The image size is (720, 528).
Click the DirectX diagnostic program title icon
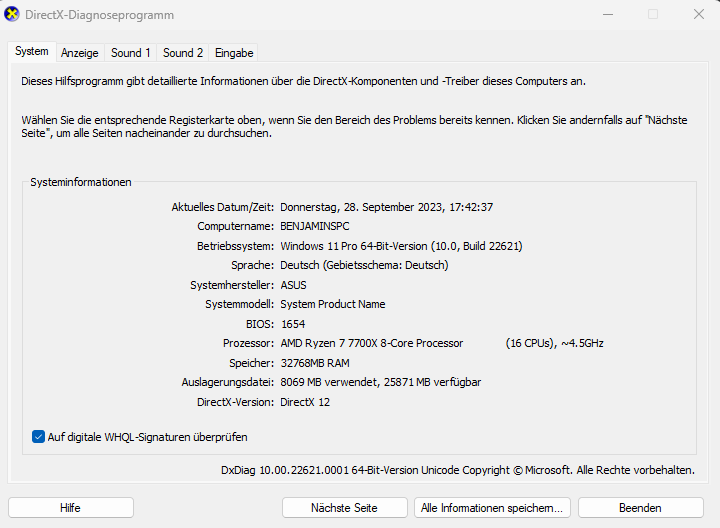[x=12, y=14]
